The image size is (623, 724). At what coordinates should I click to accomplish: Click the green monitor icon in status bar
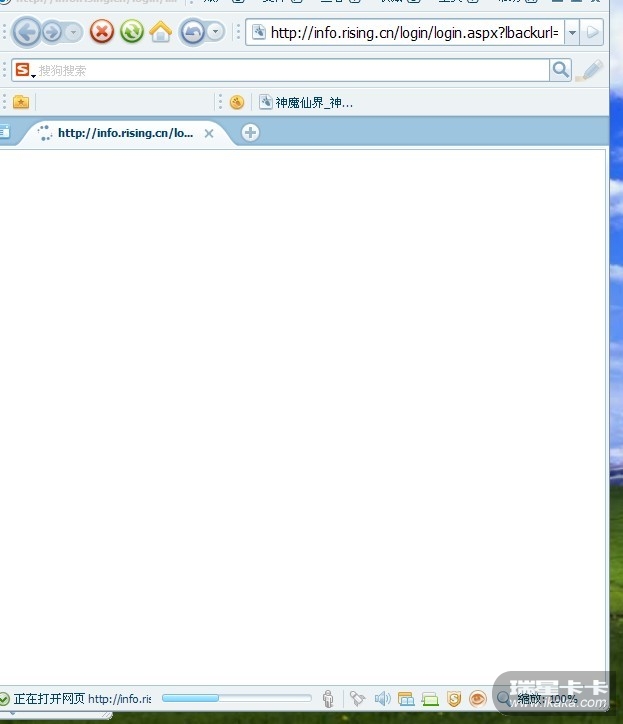tap(430, 700)
